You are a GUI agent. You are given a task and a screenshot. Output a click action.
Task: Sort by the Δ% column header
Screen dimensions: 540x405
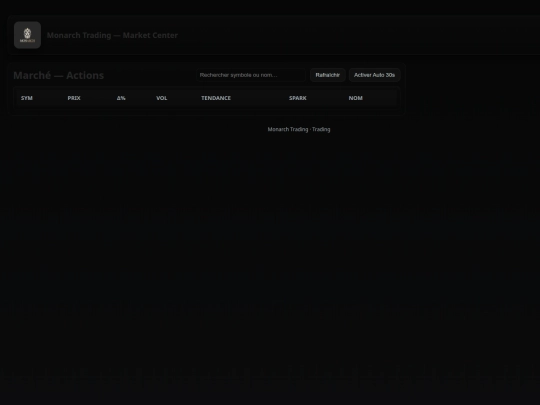click(x=121, y=98)
